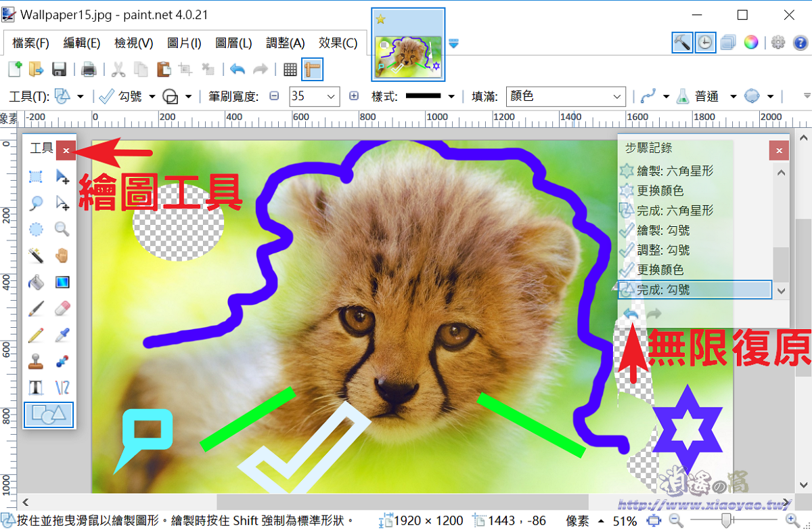Select the Color Picker eyedropper tool
Screen dimensions: 812x531
click(x=62, y=335)
